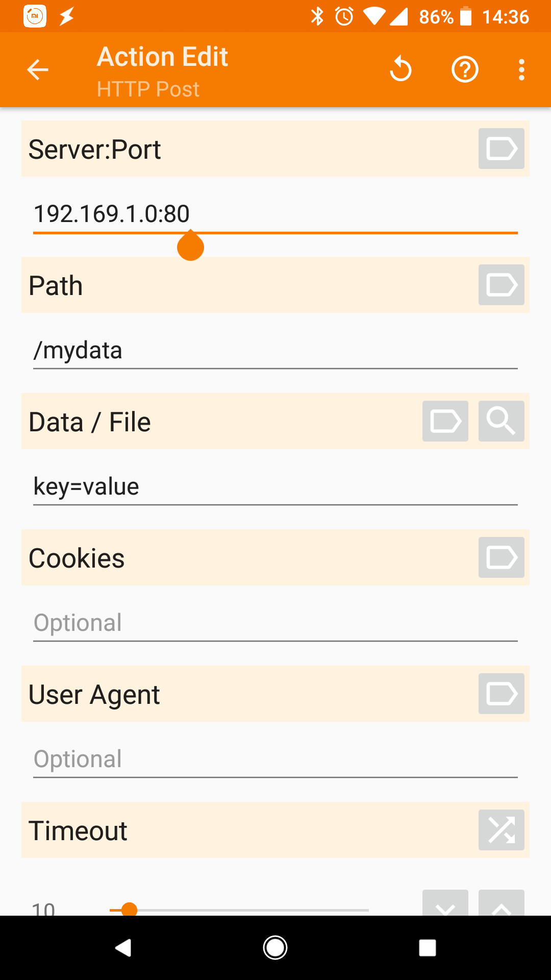Viewport: 551px width, 980px height.
Task: Edit the Data field key=value
Action: click(275, 486)
